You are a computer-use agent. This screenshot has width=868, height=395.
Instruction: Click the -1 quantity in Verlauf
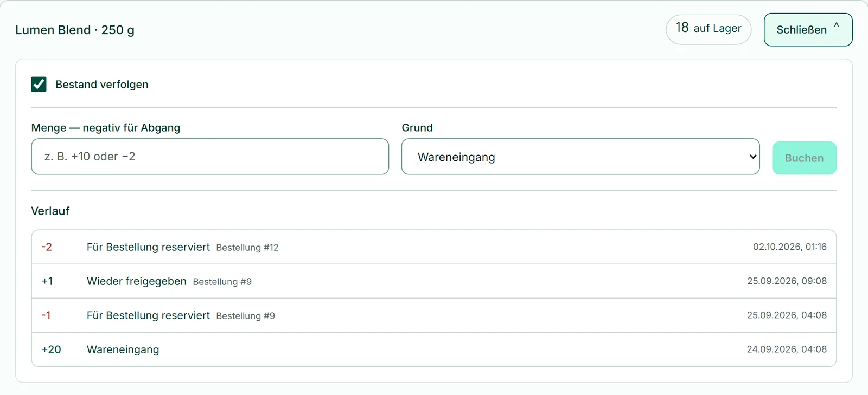click(46, 315)
